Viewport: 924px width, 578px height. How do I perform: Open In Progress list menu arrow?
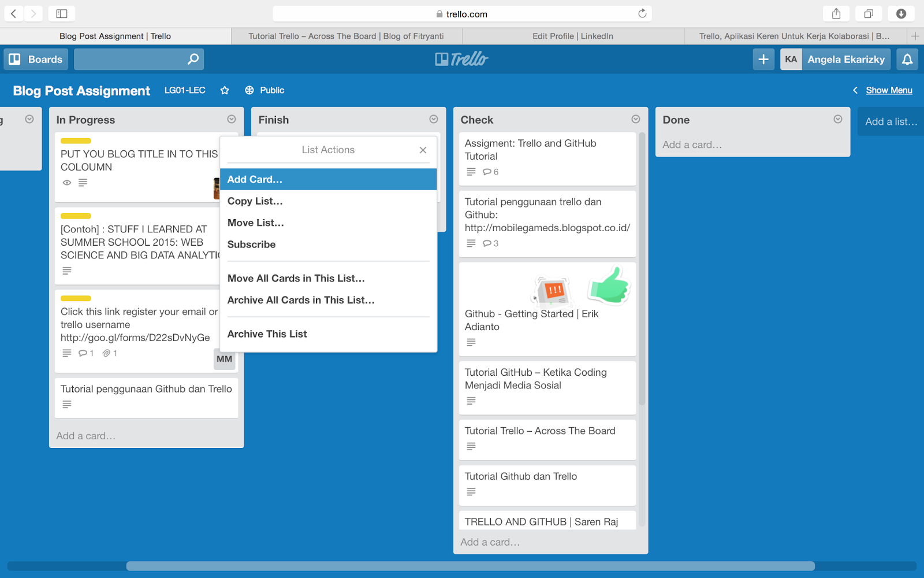click(x=232, y=119)
